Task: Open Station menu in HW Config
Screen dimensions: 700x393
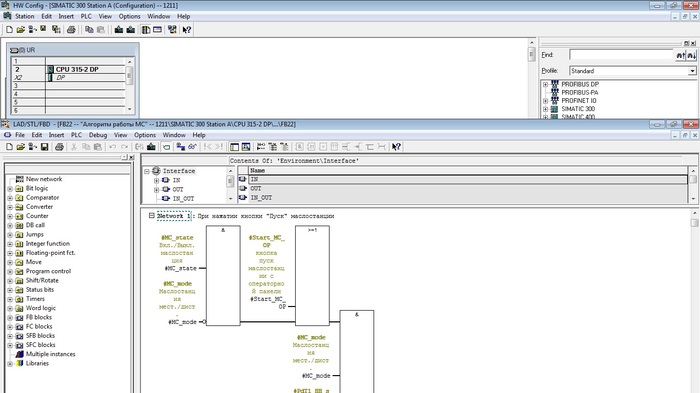Action: click(x=25, y=16)
